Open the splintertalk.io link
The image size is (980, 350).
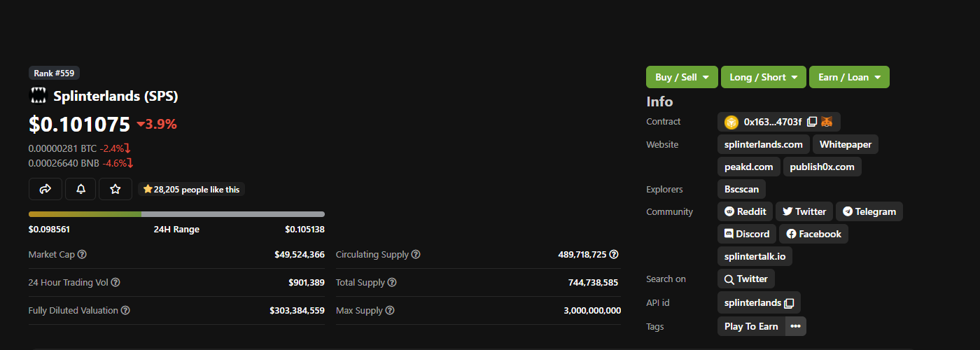click(x=755, y=256)
